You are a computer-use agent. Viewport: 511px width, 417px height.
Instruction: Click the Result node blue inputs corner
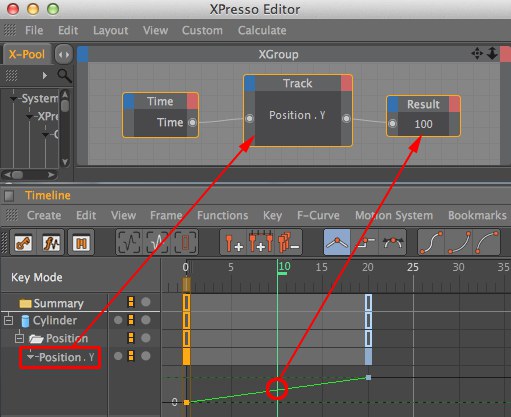click(x=393, y=104)
